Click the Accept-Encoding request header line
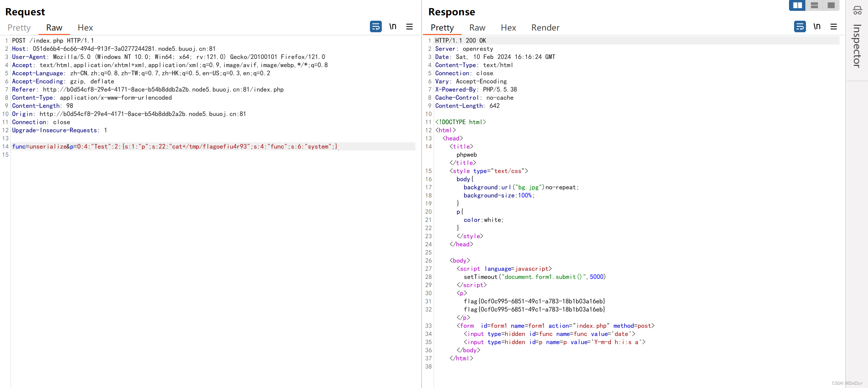Screen dimensions: 868x388 (x=63, y=81)
